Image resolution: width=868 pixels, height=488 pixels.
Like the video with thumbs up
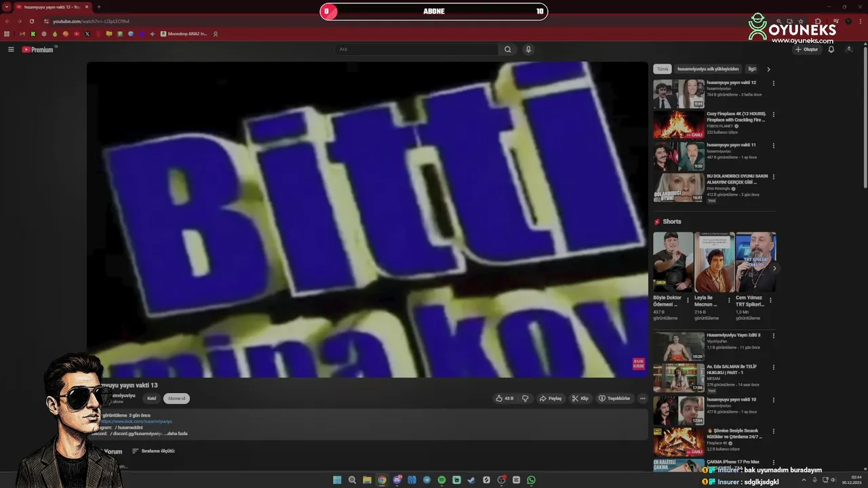pos(505,399)
